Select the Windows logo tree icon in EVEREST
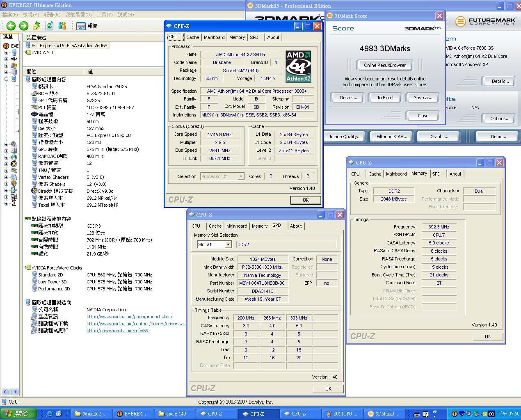Viewport: 521px width, 420px height. tap(14, 66)
